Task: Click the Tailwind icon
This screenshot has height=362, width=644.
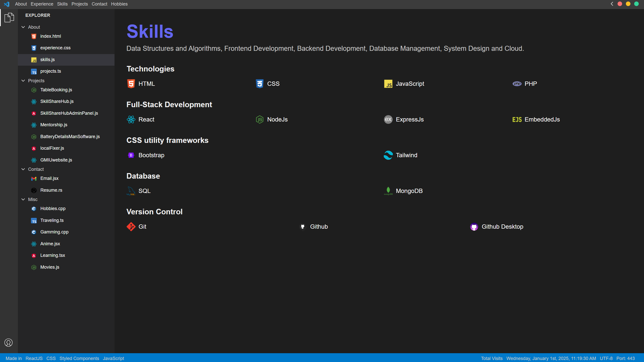Action: [x=388, y=155]
